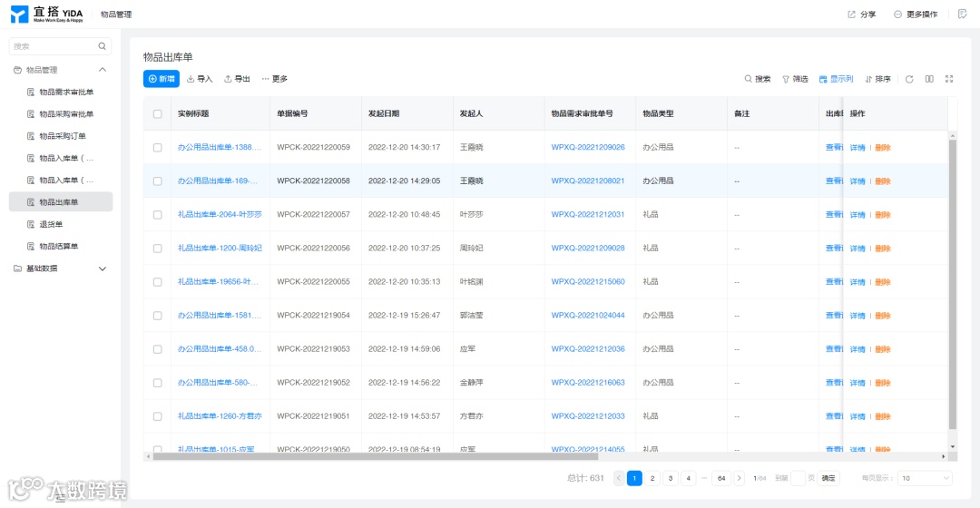The width and height of the screenshot is (980, 508).
Task: Click the column layout icon
Action: click(929, 79)
